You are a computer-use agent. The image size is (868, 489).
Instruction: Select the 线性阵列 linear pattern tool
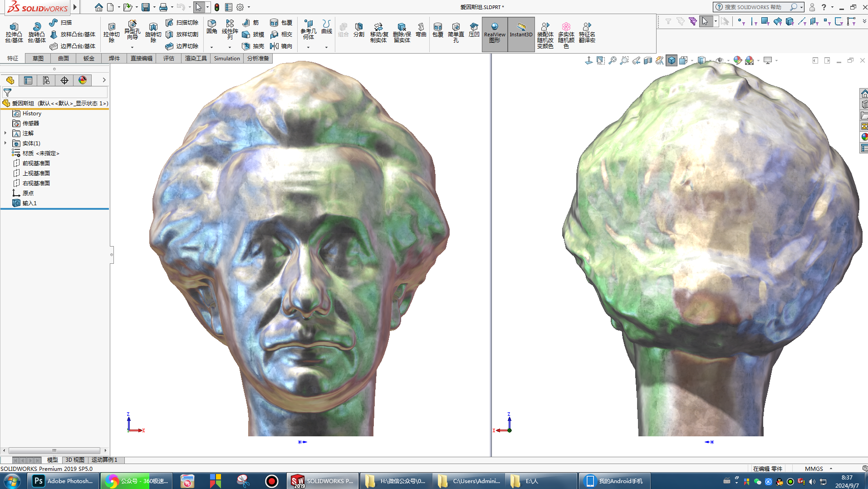230,30
